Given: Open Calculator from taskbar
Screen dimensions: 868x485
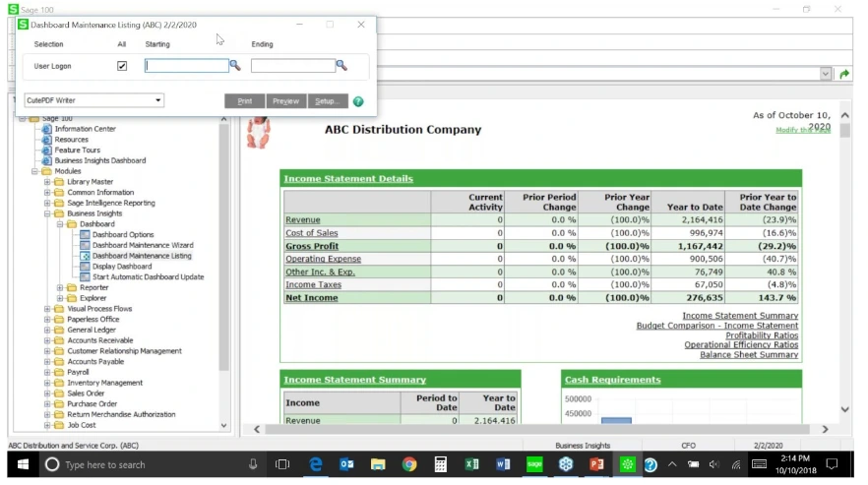Looking at the screenshot, I should click(x=441, y=464).
